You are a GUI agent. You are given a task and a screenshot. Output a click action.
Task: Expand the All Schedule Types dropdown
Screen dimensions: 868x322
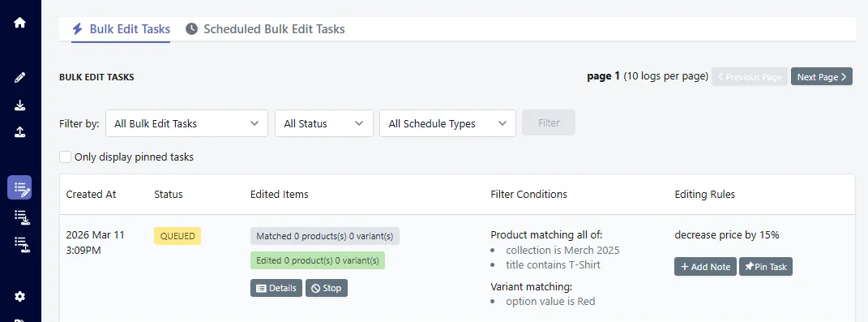(x=447, y=123)
